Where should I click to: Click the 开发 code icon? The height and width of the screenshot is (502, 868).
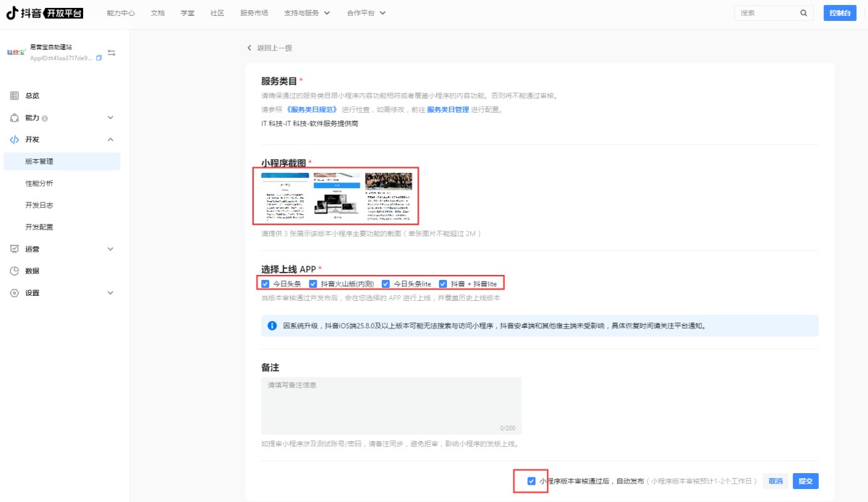point(14,140)
